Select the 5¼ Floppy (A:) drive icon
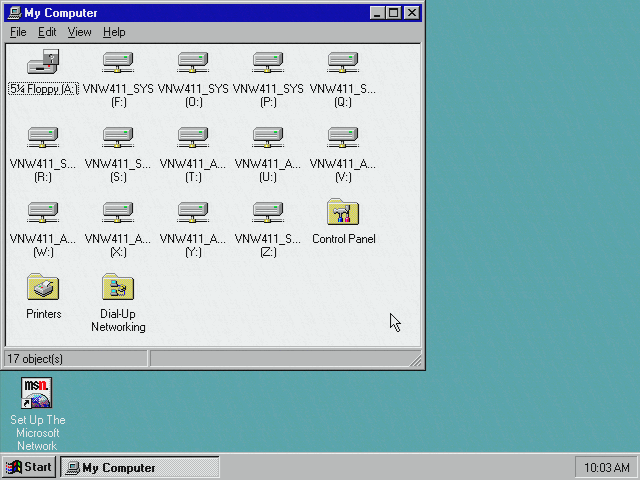Viewport: 640px width, 480px height. pos(43,62)
